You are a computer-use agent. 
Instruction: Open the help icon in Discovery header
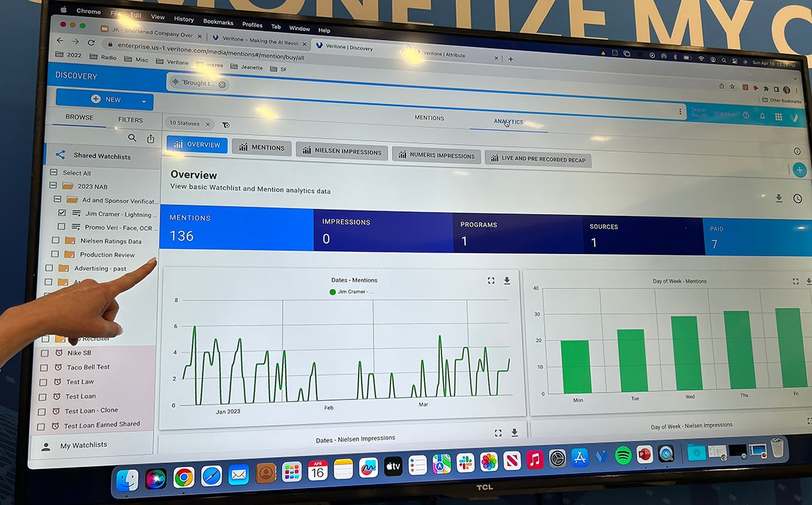pyautogui.click(x=746, y=115)
